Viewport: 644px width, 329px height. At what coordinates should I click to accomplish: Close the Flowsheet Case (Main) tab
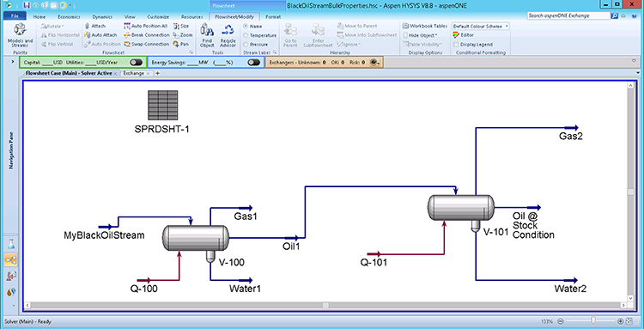tap(116, 74)
